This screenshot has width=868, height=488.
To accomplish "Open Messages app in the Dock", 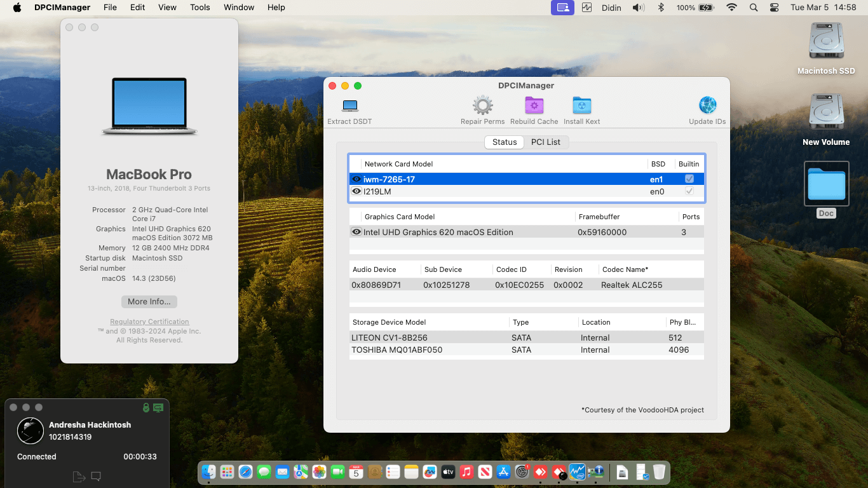I will pos(264,471).
